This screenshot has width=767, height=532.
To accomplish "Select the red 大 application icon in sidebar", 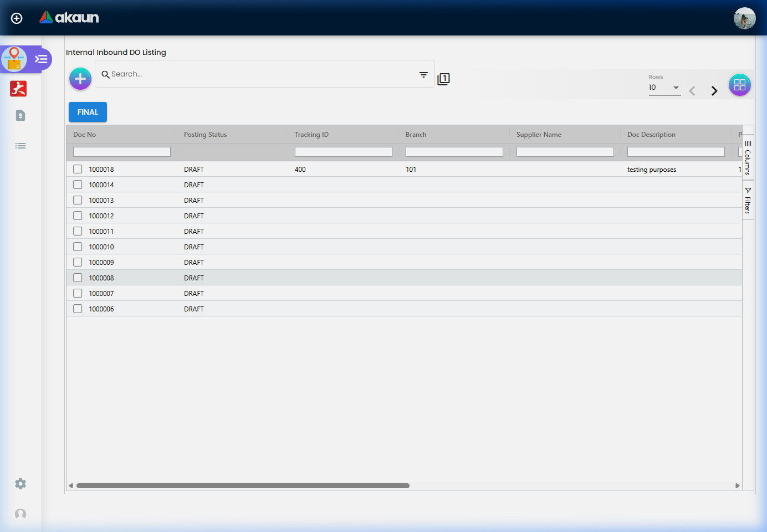I will click(18, 89).
